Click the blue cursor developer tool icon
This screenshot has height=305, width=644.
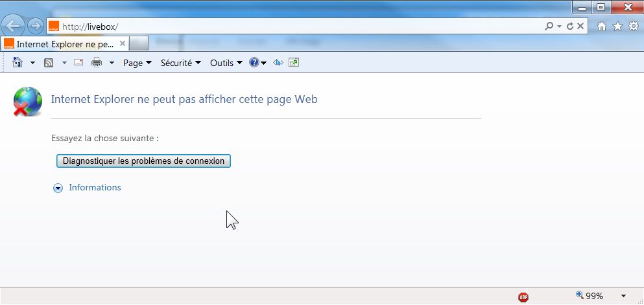(x=278, y=62)
